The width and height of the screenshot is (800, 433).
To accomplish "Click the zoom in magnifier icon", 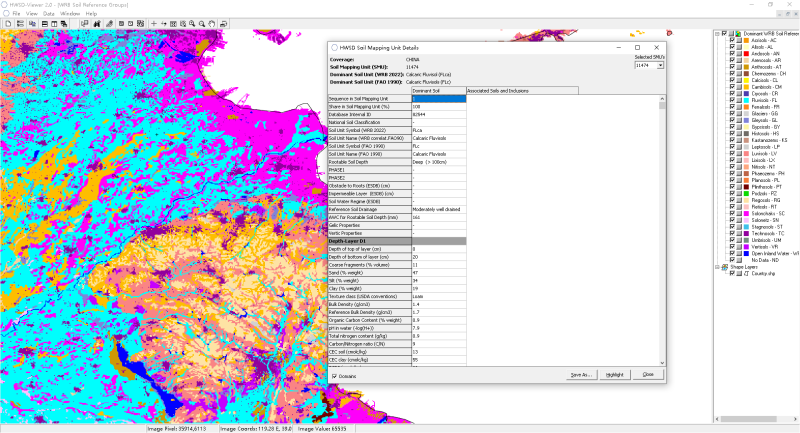I will point(192,24).
